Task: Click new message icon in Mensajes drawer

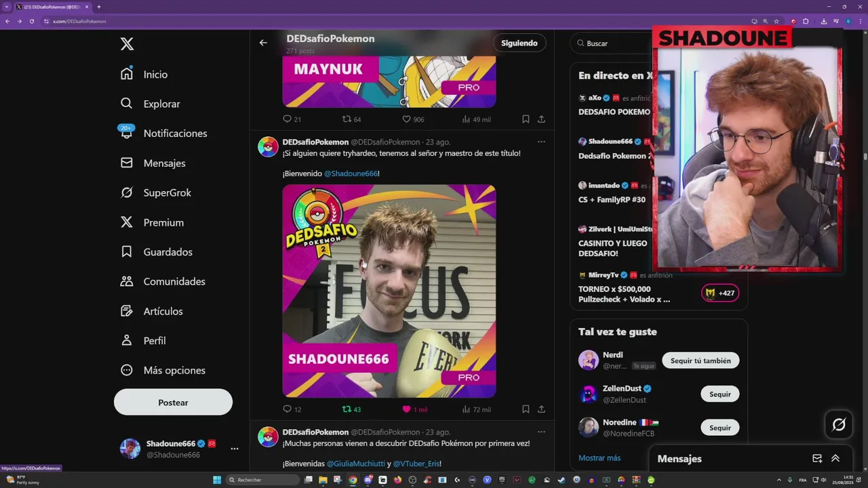Action: tap(817, 458)
